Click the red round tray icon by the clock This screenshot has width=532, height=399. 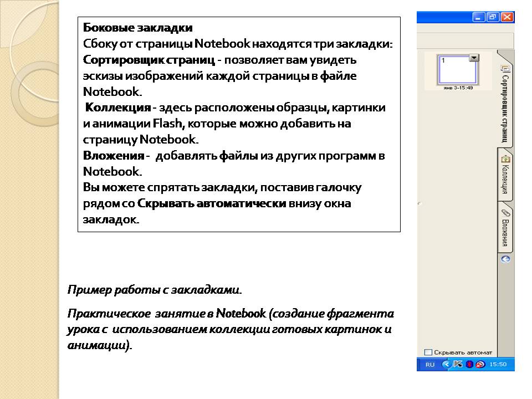[x=480, y=365]
